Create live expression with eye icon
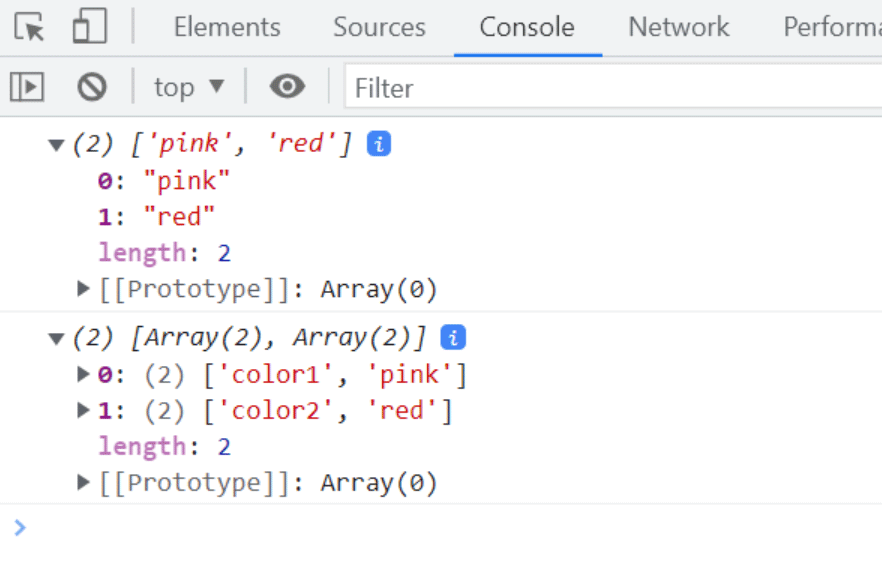The height and width of the screenshot is (582, 882). [x=287, y=88]
